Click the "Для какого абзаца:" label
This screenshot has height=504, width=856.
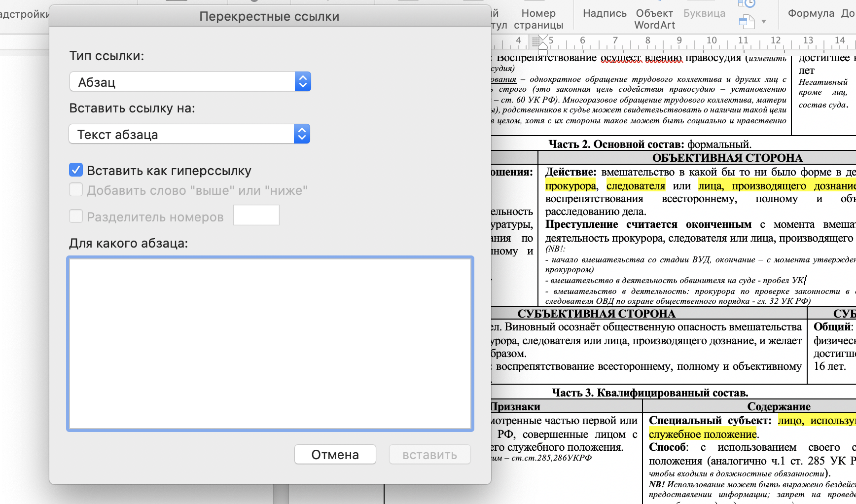click(x=128, y=243)
